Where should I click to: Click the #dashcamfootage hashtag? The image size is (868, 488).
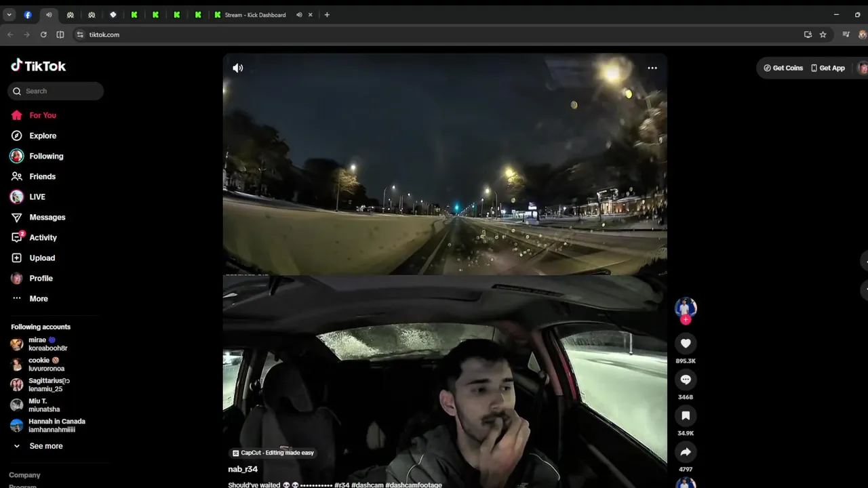(414, 485)
